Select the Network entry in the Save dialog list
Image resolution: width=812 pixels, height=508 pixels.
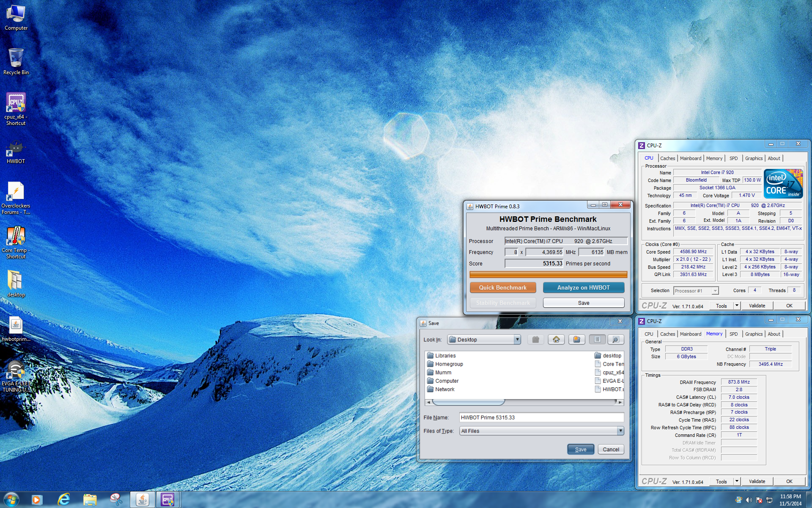tap(441, 389)
